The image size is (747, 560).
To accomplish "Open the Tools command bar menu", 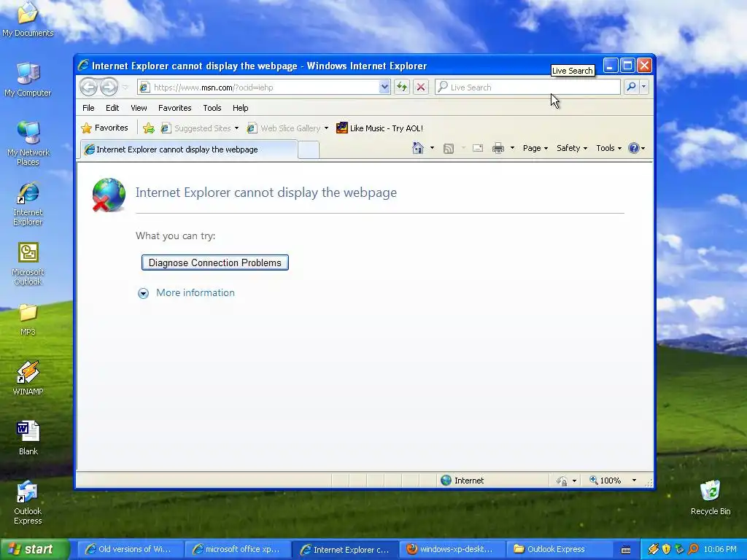I will point(609,148).
